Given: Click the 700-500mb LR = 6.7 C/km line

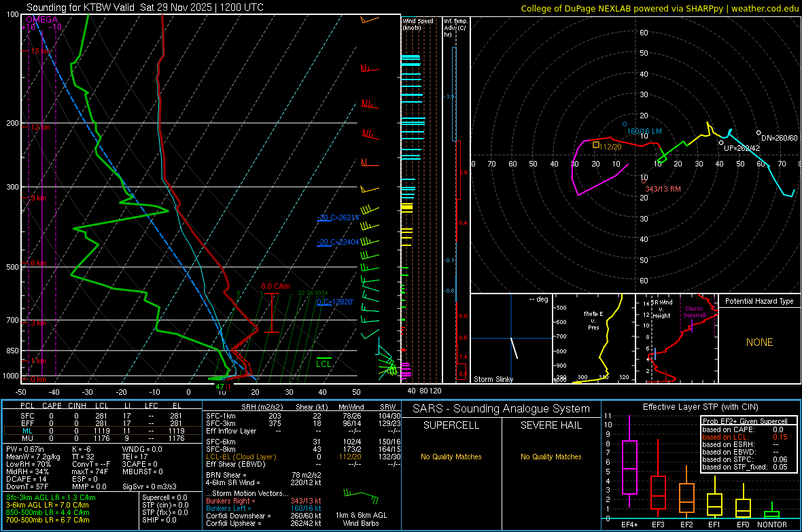Looking at the screenshot, I should point(48,520).
